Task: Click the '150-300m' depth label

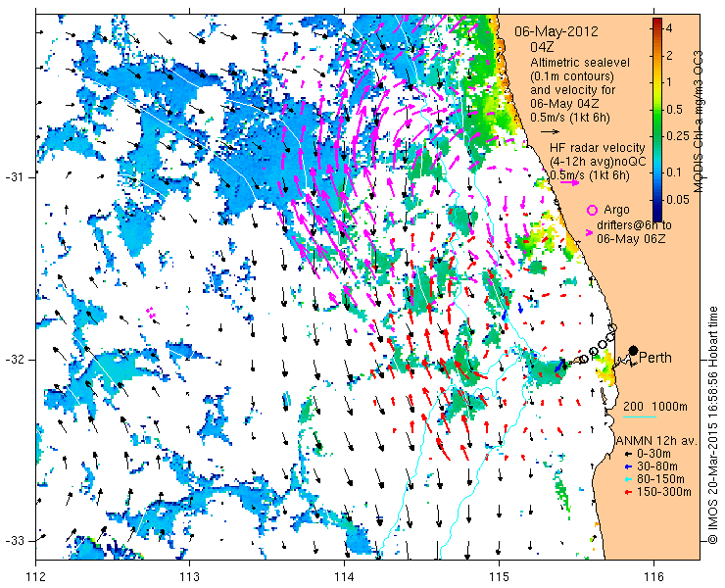Action: (x=664, y=492)
